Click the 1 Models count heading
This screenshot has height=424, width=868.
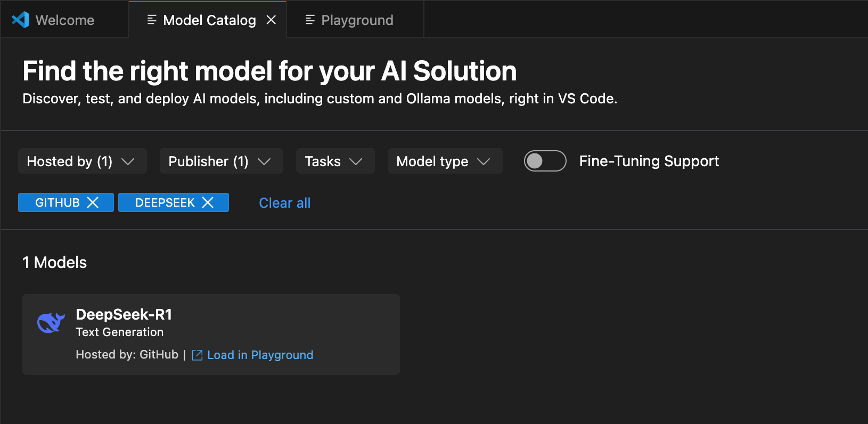[x=54, y=263]
